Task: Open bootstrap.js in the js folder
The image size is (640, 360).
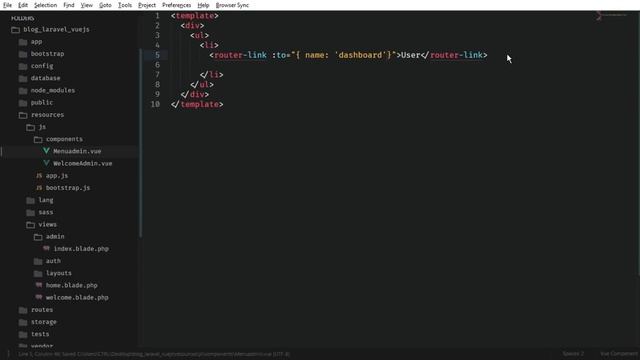Action: click(68, 188)
